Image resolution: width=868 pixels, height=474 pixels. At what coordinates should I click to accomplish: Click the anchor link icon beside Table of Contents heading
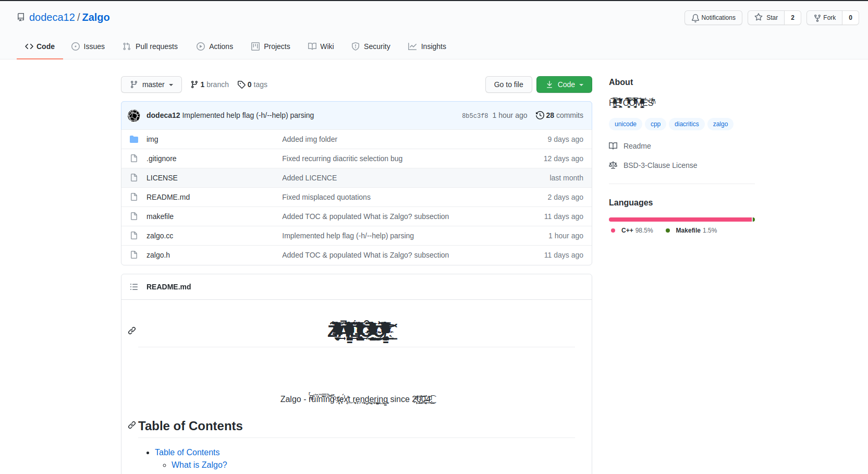[132, 426]
